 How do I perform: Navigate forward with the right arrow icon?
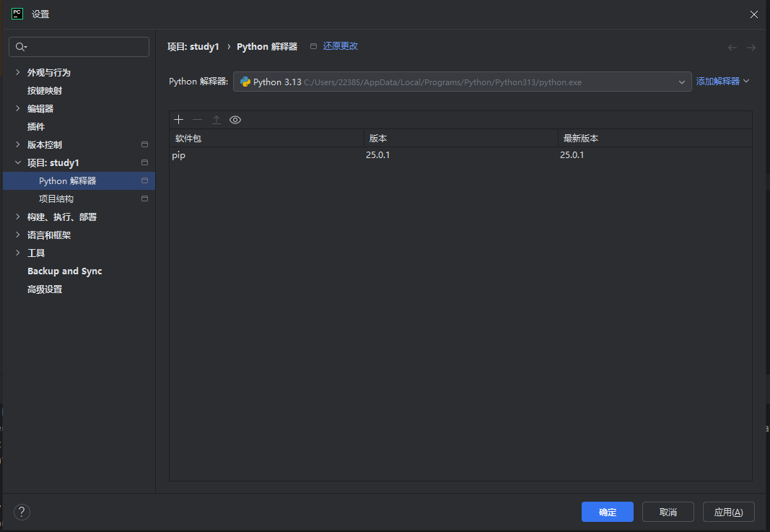[x=751, y=48]
